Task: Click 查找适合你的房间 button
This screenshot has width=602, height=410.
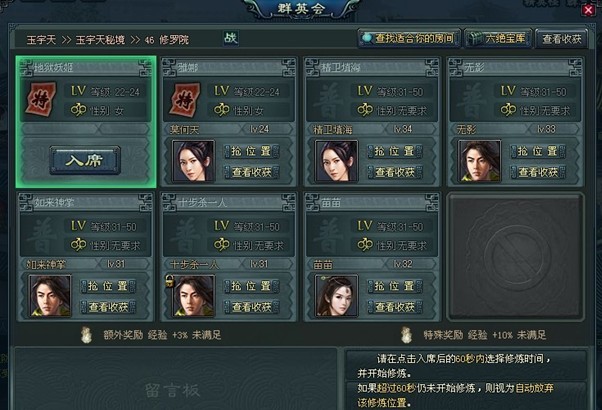Action: click(409, 38)
